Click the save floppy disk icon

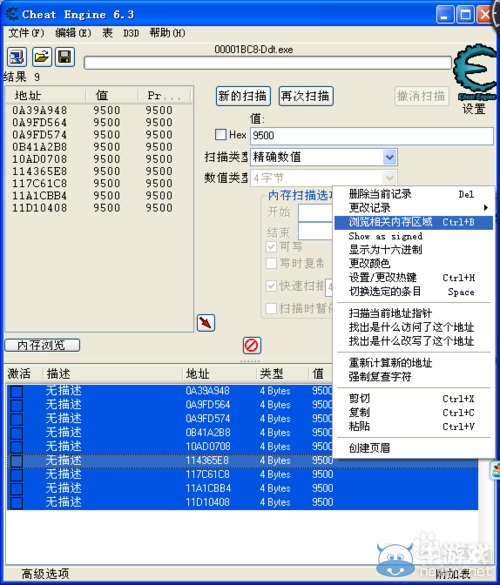click(65, 57)
